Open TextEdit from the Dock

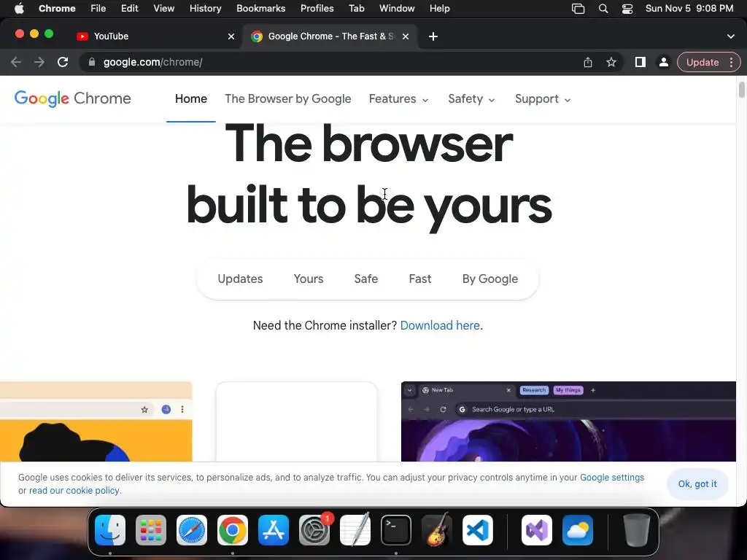point(355,530)
